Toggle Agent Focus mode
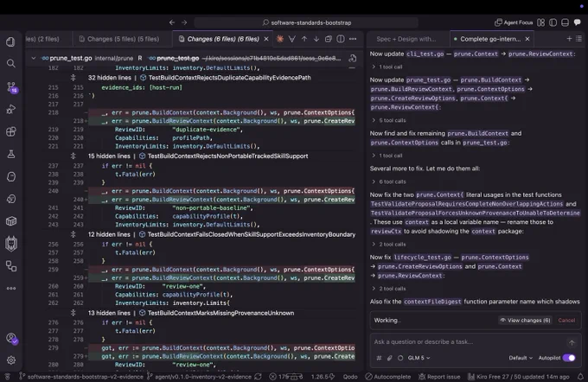Image resolution: width=588 pixels, height=382 pixels. pyautogui.click(x=514, y=22)
